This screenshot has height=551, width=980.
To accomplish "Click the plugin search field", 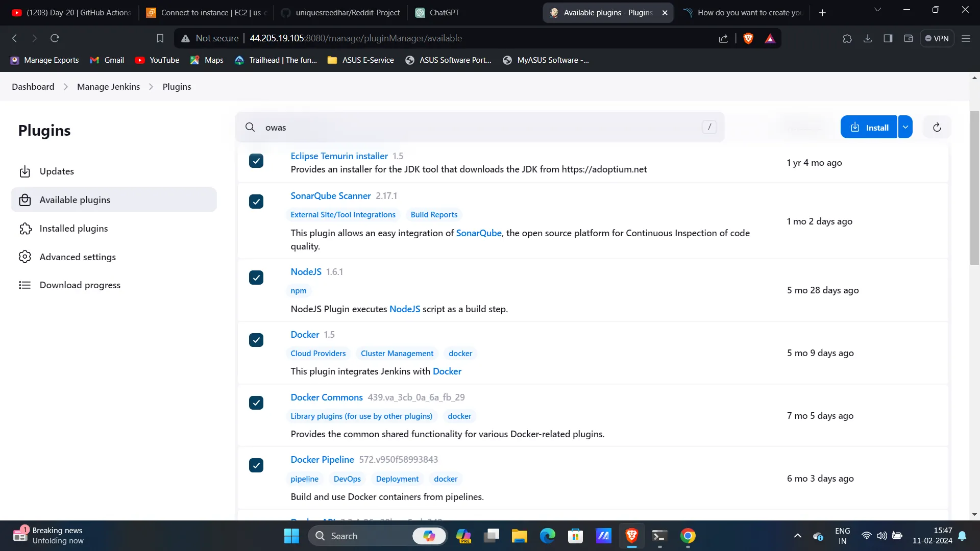I will point(480,128).
